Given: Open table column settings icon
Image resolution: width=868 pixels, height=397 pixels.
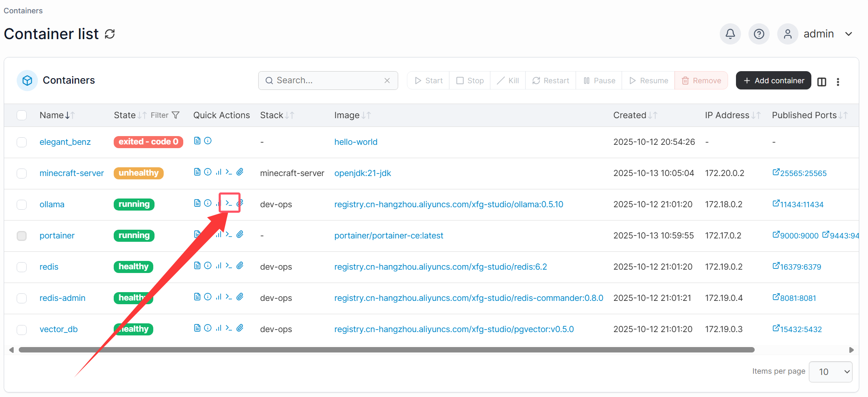Looking at the screenshot, I should [821, 82].
